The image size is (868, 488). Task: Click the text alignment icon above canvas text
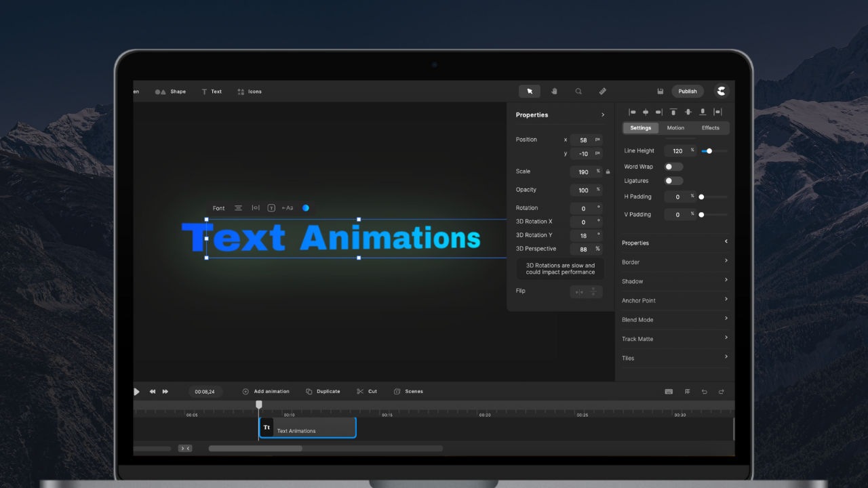[238, 208]
